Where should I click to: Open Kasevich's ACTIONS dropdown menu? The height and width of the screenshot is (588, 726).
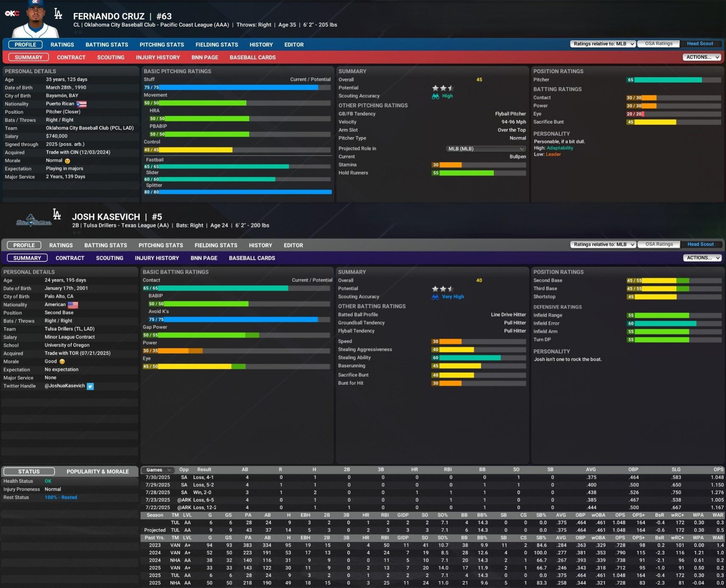[x=702, y=258]
